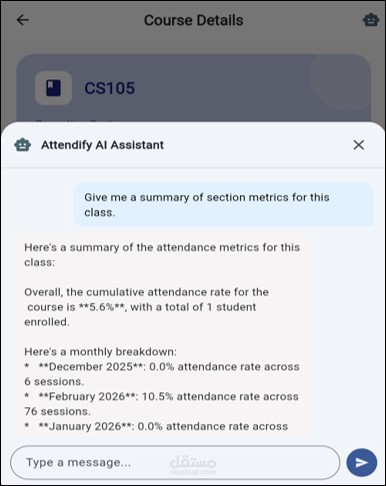This screenshot has width=386, height=486.
Task: Click the 5.6% cumulative attendance rate text
Action: coord(102,307)
